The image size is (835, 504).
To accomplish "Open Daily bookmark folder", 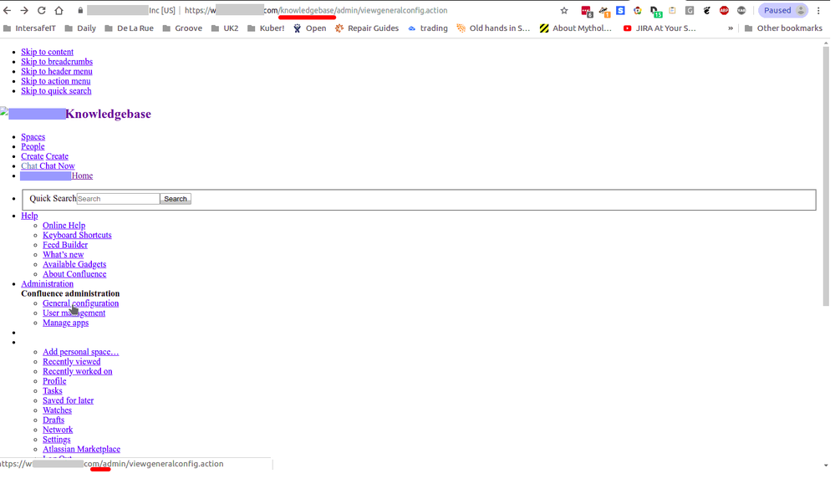I will pos(80,28).
